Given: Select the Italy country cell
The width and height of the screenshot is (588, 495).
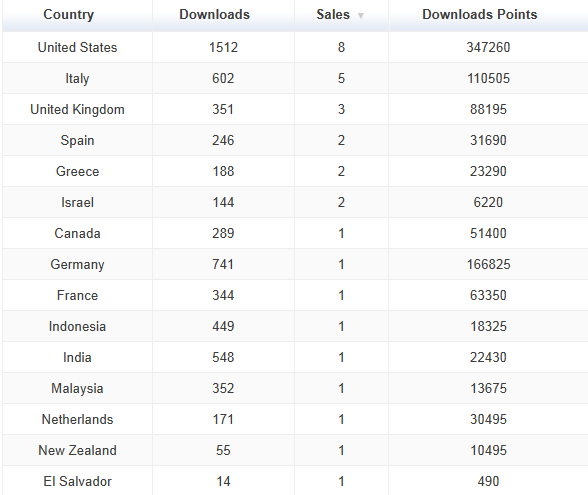Looking at the screenshot, I should point(77,78).
